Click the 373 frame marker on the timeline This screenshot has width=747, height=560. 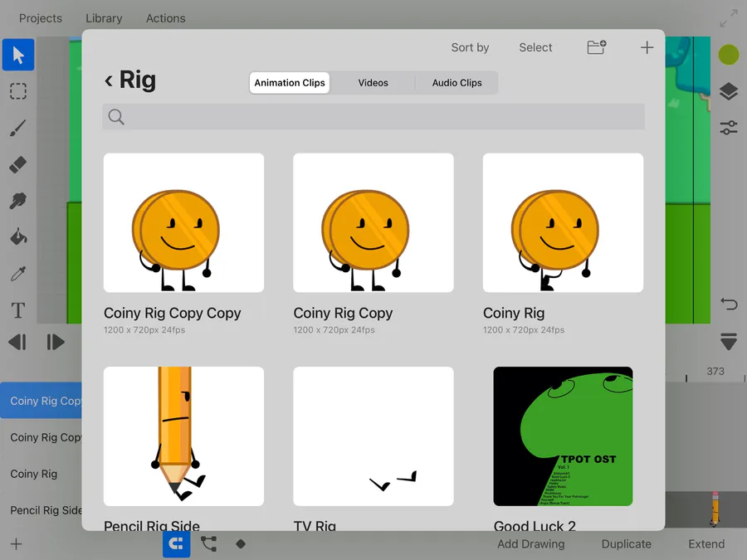tap(715, 371)
